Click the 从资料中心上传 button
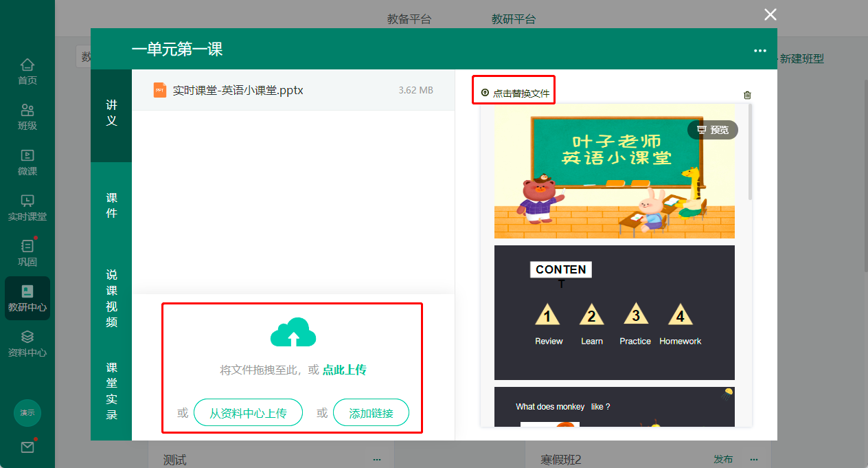 pos(248,413)
